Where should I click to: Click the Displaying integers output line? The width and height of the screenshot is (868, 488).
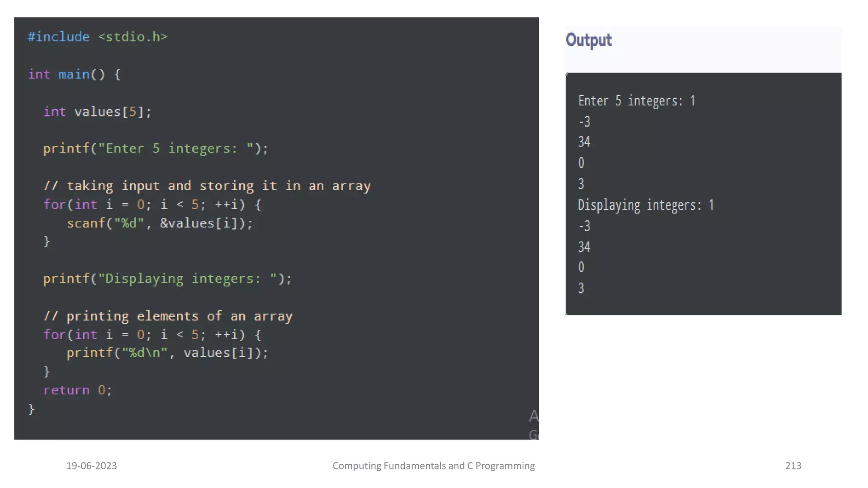(x=645, y=205)
